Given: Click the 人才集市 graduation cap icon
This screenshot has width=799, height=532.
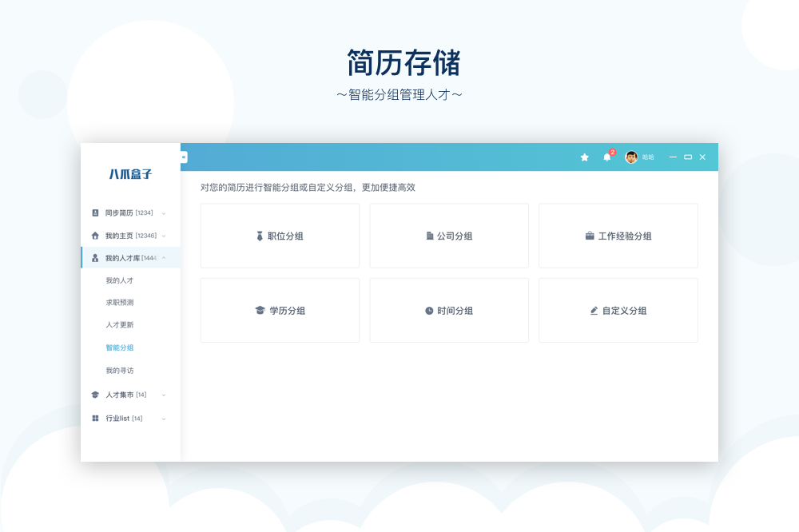Looking at the screenshot, I should point(95,395).
